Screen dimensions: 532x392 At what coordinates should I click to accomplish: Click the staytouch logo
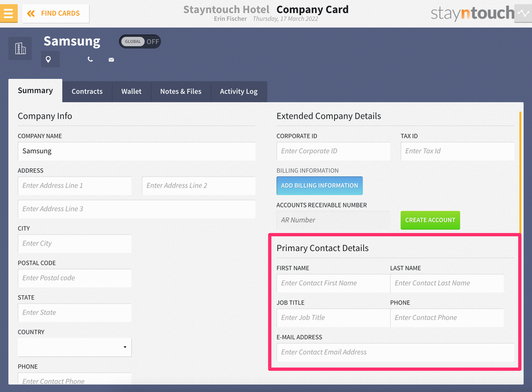point(472,13)
